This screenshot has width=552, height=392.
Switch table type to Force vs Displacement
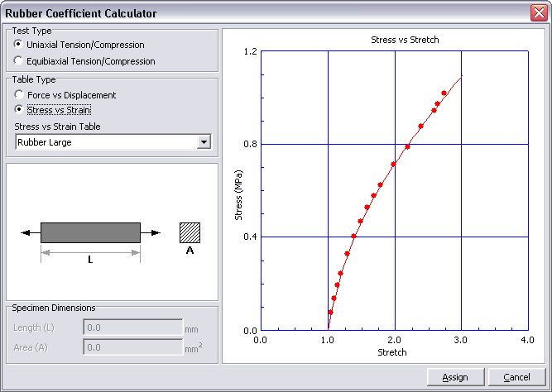pos(19,95)
